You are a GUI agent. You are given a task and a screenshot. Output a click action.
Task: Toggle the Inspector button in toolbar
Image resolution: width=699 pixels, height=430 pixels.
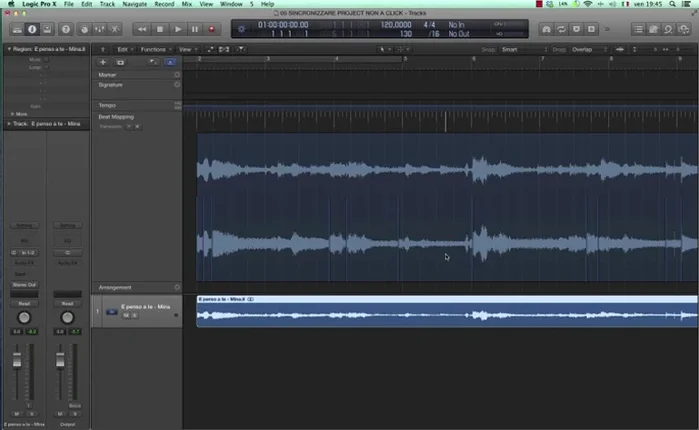pos(31,29)
